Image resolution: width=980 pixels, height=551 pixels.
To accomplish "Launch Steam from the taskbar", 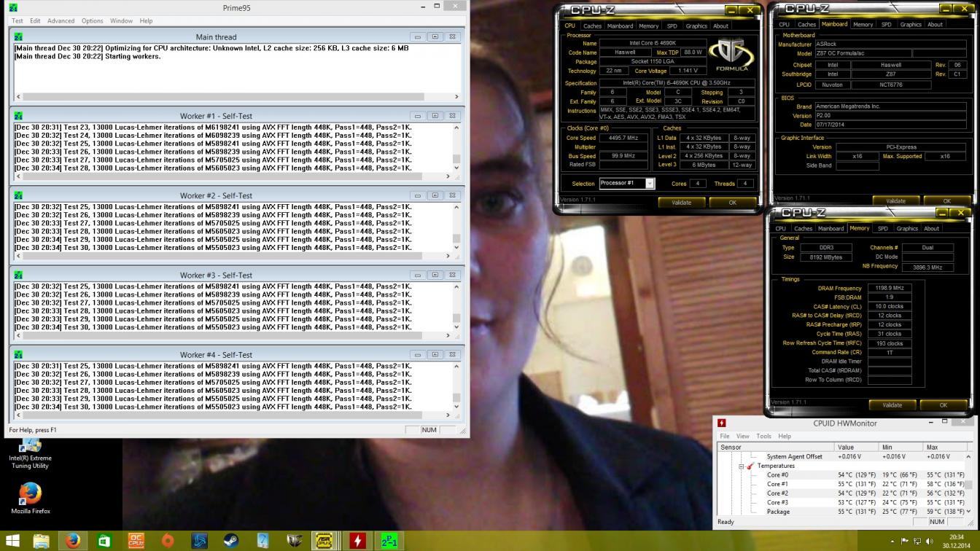I will pyautogui.click(x=230, y=541).
